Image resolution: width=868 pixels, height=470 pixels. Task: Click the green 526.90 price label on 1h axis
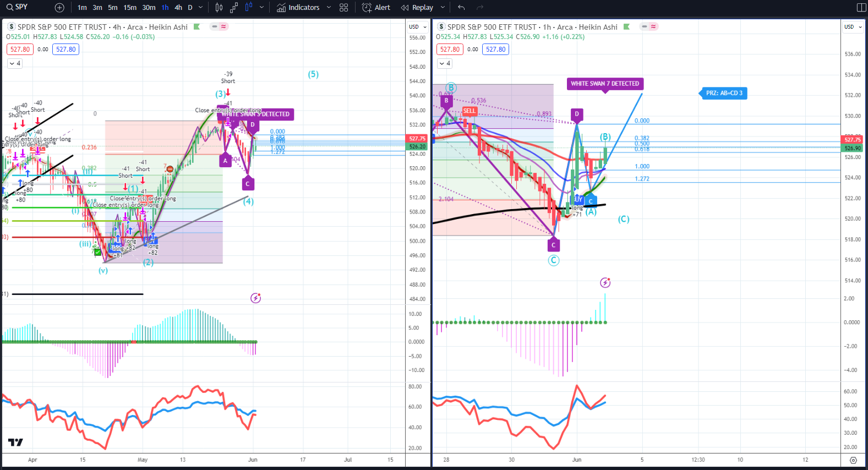coord(853,148)
